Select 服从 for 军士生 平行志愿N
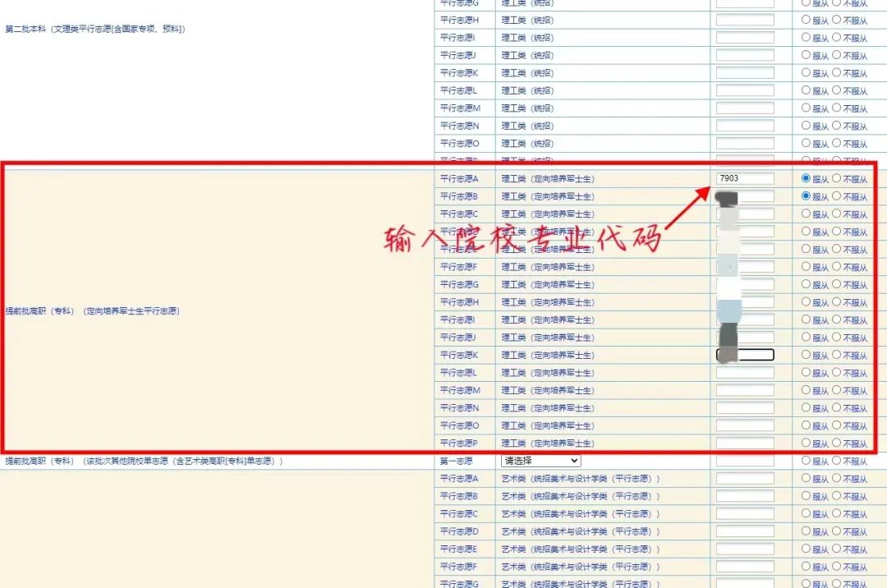Image resolution: width=887 pixels, height=588 pixels. coord(806,408)
